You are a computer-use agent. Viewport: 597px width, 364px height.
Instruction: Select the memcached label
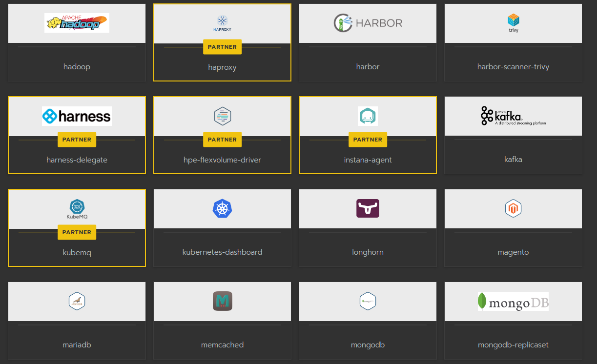tap(222, 344)
